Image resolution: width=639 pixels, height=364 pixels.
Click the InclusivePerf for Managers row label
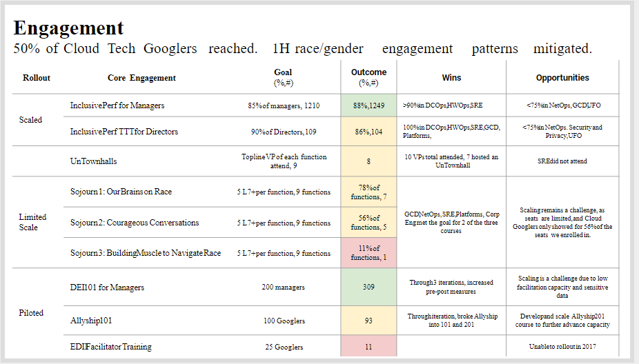117,105
